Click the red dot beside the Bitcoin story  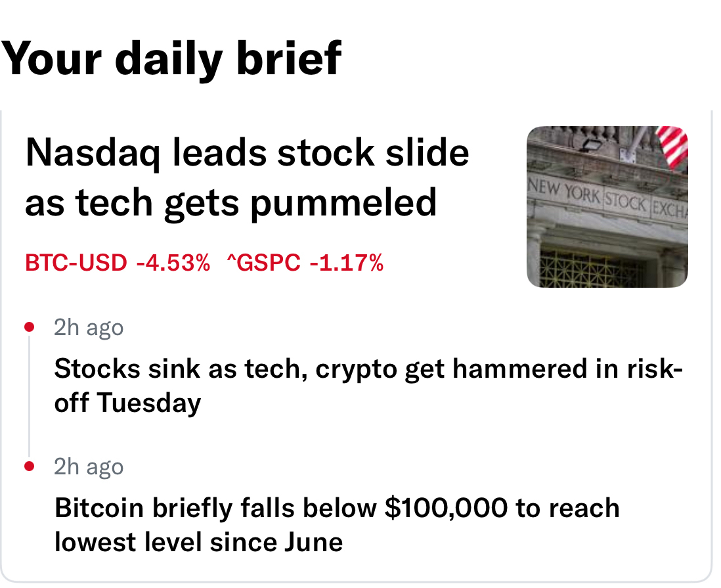pyautogui.click(x=29, y=466)
